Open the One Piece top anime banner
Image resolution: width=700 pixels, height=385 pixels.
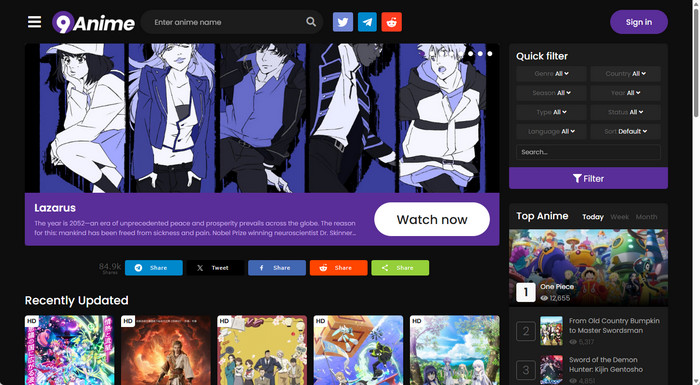[x=588, y=268]
